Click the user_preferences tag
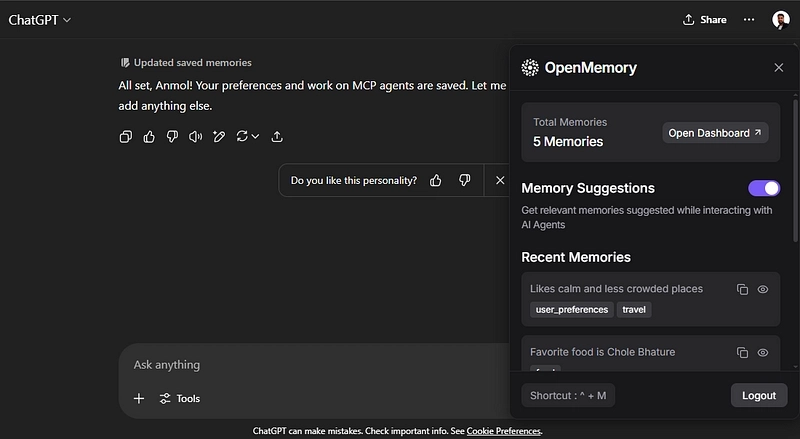Image resolution: width=800 pixels, height=439 pixels. [x=572, y=310]
